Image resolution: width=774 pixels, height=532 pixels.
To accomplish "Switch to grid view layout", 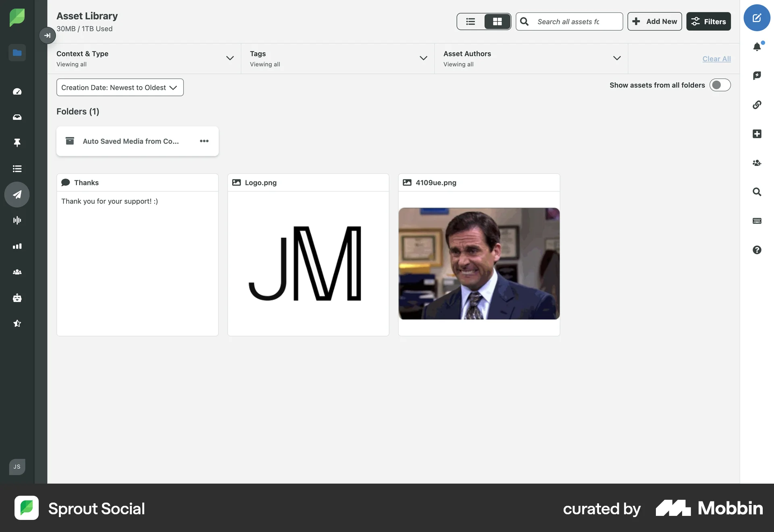I will [x=497, y=21].
